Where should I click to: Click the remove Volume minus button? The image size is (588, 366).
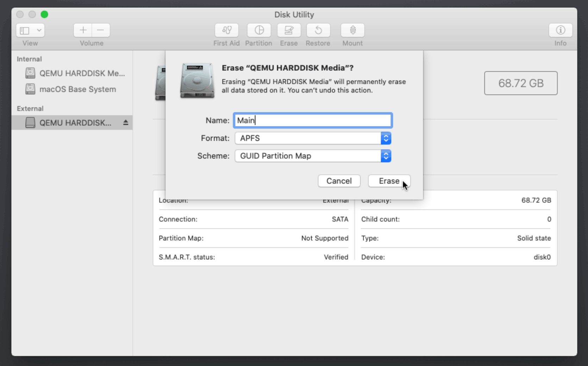(x=101, y=30)
